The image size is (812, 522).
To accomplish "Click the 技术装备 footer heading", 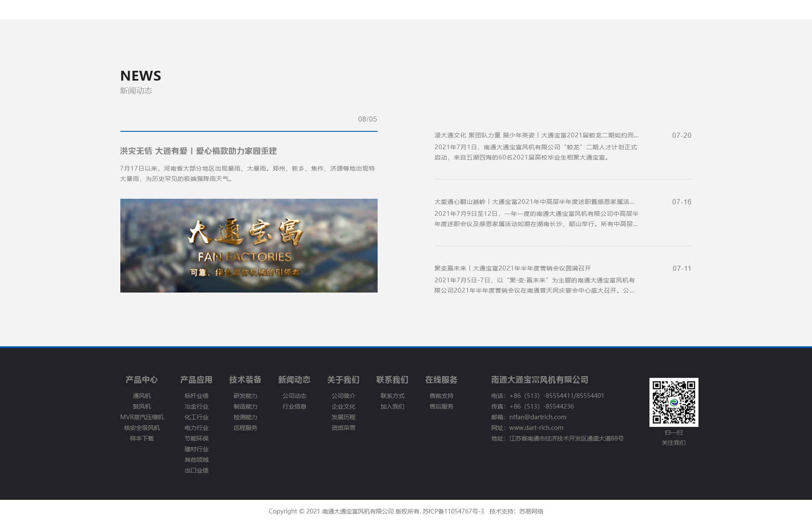I will pos(245,380).
